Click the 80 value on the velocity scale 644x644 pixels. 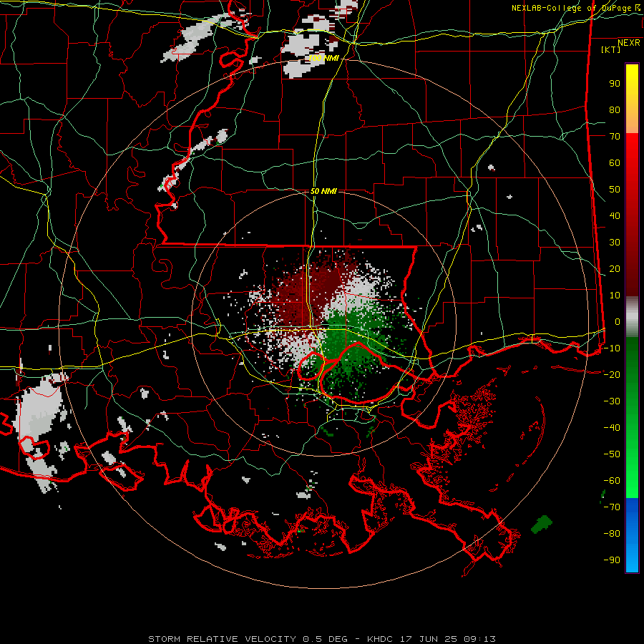tap(615, 110)
